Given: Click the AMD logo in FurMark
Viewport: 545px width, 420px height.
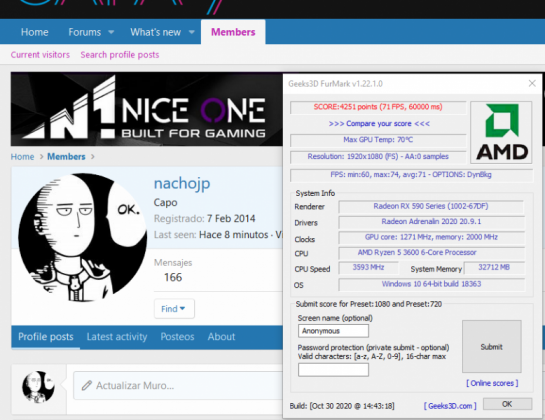Looking at the screenshot, I should click(x=501, y=132).
